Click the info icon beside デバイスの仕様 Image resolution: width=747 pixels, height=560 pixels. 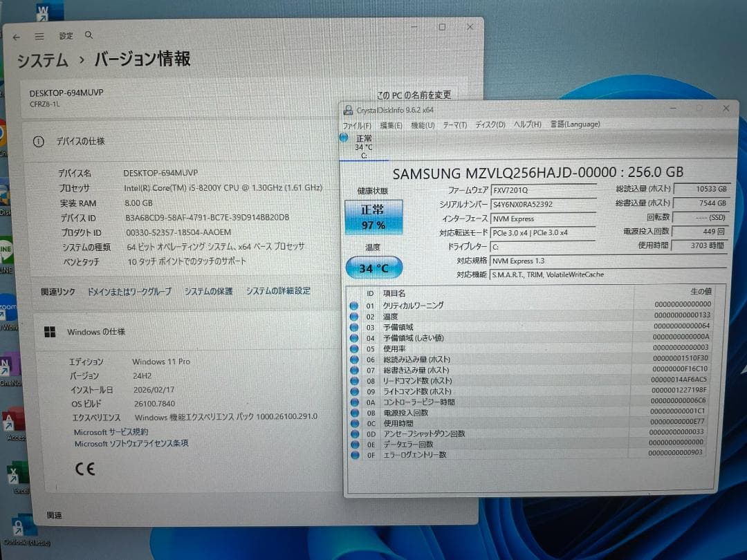click(39, 142)
